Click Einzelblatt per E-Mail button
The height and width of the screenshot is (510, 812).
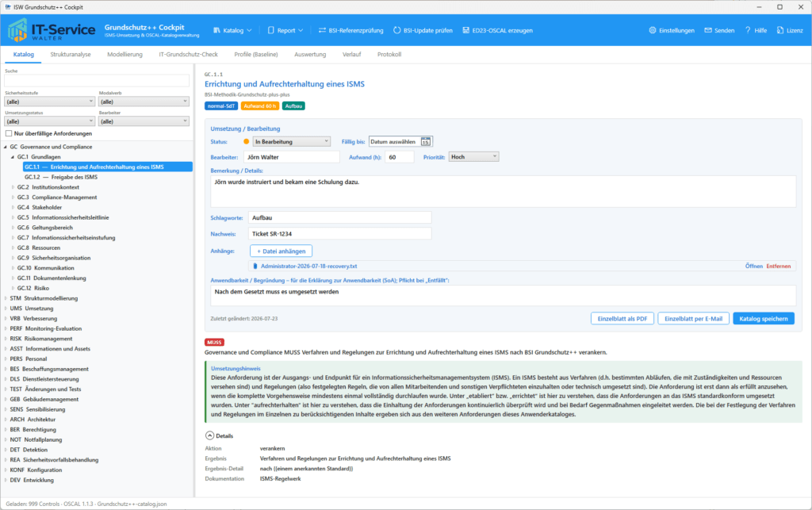693,318
